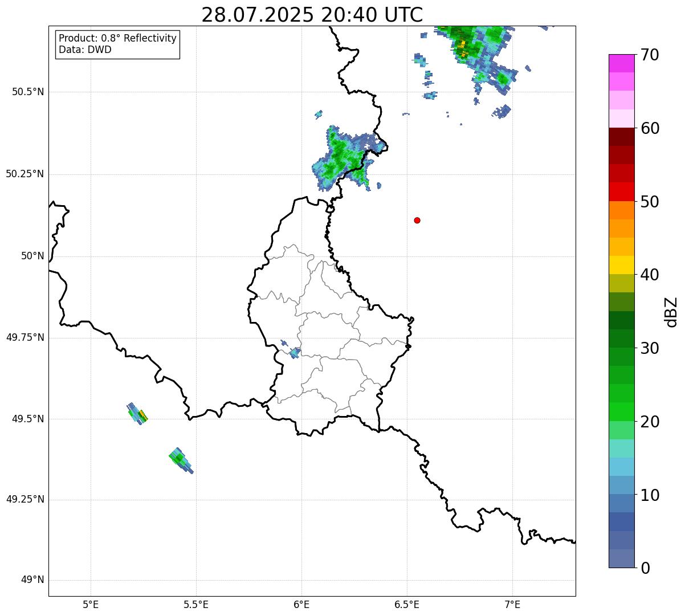Click the latitude label 49.5°N

[x=27, y=419]
